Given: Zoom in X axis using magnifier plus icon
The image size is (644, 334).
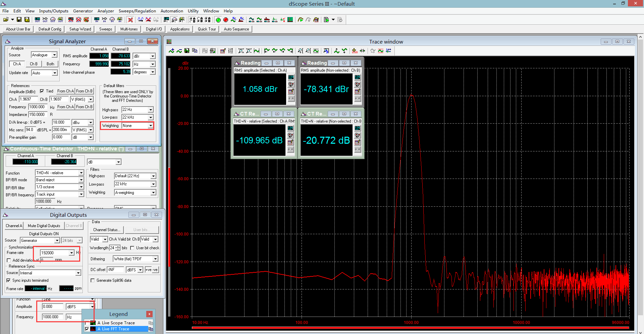Looking at the screenshot, I should (241, 51).
